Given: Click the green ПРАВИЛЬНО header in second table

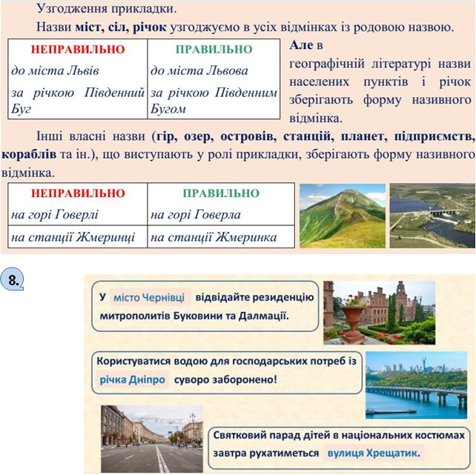Looking at the screenshot, I should click(x=221, y=193).
